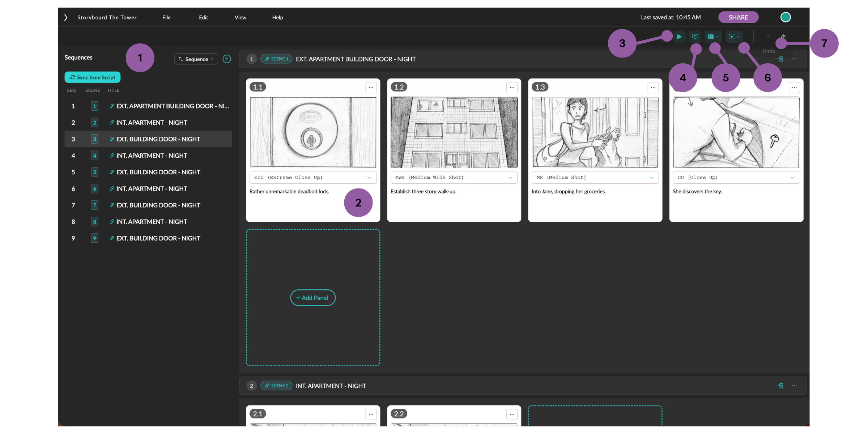Open the more options menu on Scene 2 header

tap(794, 386)
